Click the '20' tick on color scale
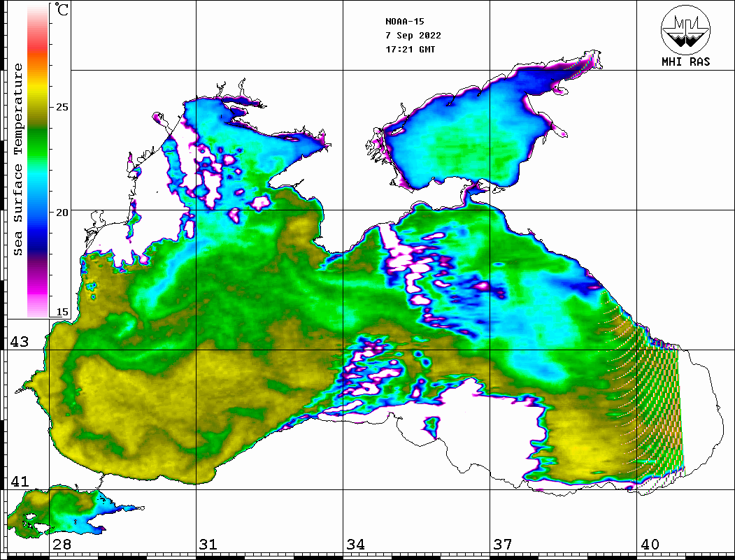Image resolution: width=735 pixels, height=560 pixels. point(62,213)
